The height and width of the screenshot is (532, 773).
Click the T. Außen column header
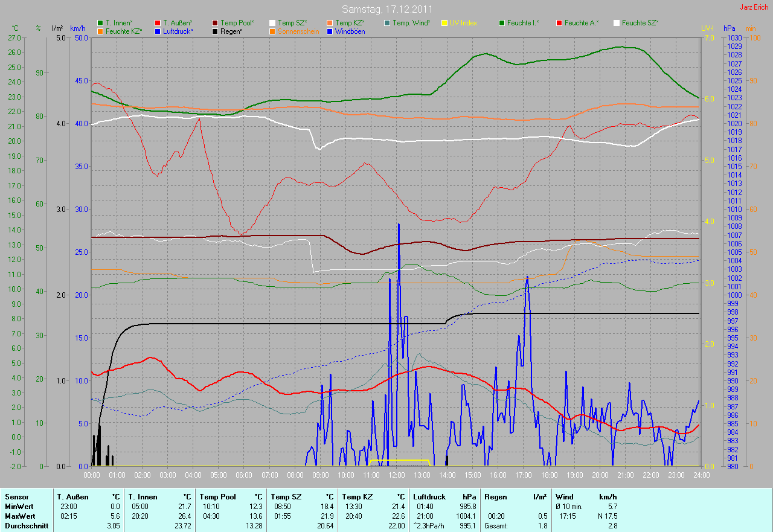point(72,497)
